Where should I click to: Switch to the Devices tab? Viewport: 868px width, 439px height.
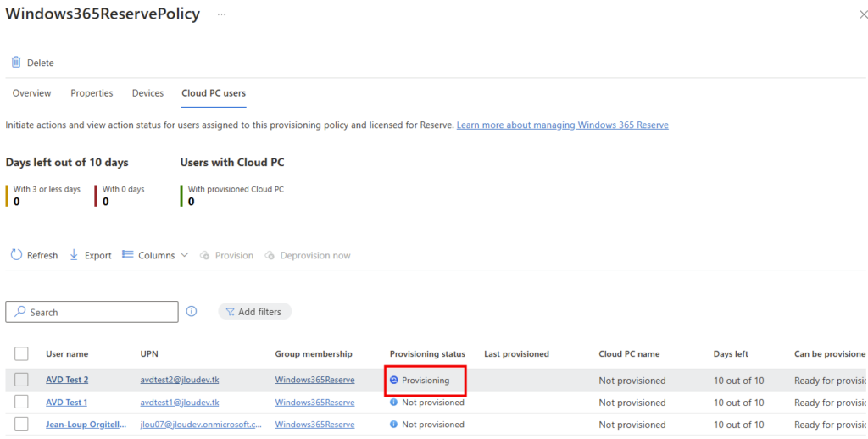[147, 93]
